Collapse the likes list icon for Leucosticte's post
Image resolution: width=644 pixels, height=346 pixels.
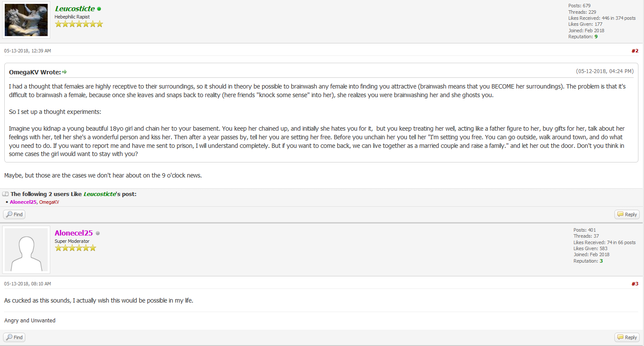[x=6, y=194]
